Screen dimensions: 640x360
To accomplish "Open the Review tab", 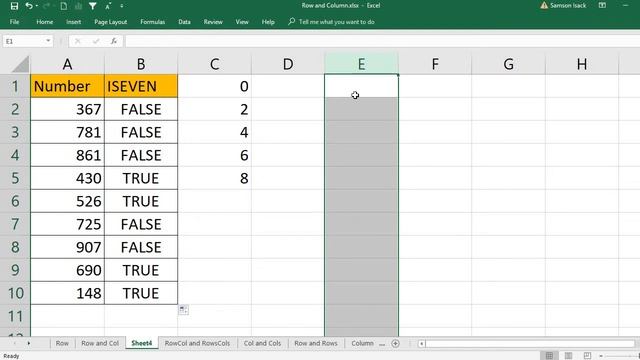I will click(213, 22).
